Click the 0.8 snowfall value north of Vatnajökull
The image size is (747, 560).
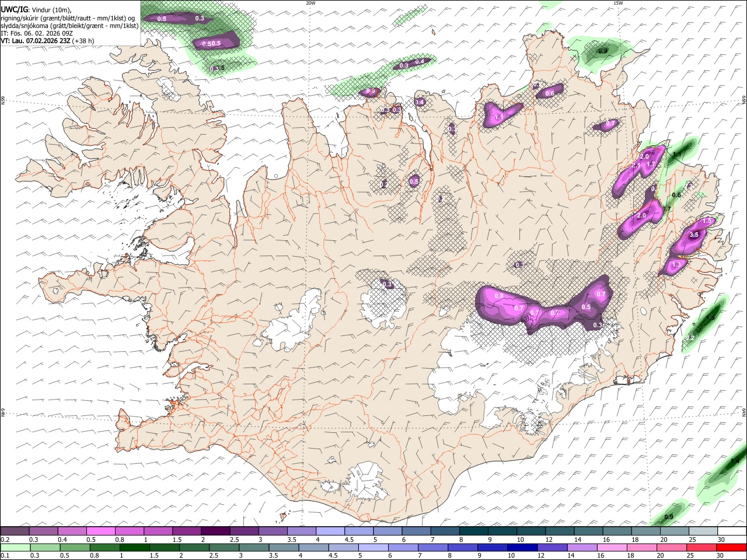(499, 296)
